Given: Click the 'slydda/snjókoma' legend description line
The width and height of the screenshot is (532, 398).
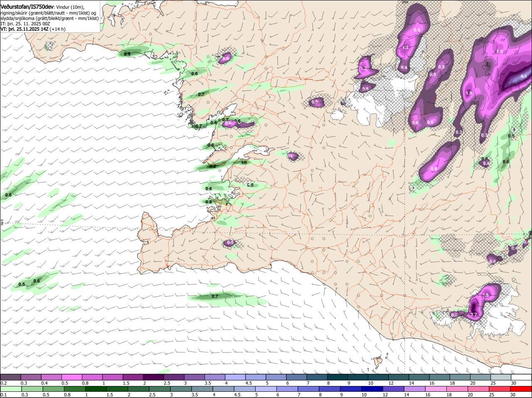Looking at the screenshot, I should tap(49, 18).
